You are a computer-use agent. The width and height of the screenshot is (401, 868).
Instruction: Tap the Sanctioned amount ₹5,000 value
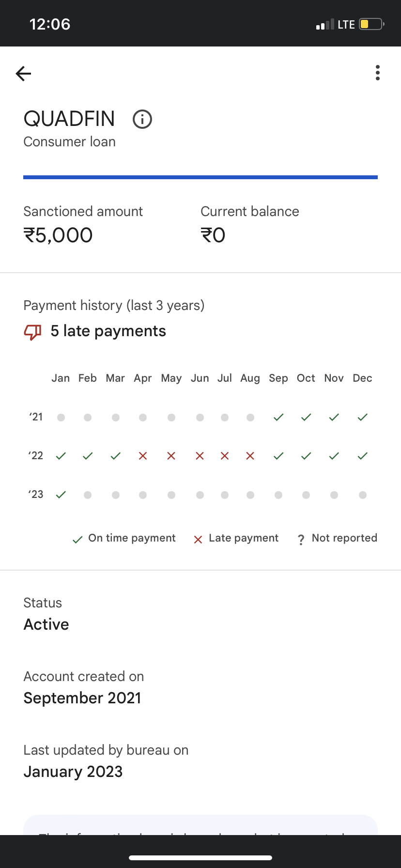(58, 235)
